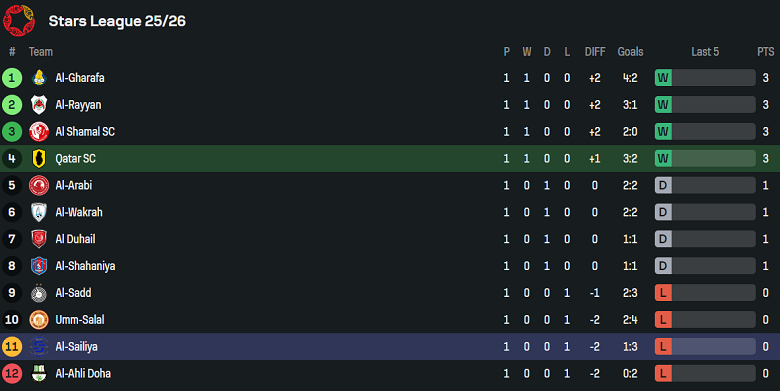The image size is (780, 391).
Task: Click the Al-Arabi red crest
Action: pyautogui.click(x=39, y=185)
